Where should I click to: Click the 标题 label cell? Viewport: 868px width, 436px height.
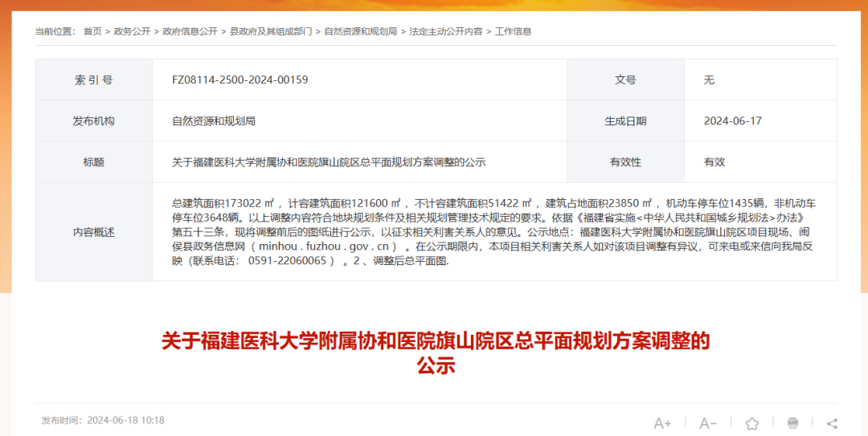coord(94,162)
